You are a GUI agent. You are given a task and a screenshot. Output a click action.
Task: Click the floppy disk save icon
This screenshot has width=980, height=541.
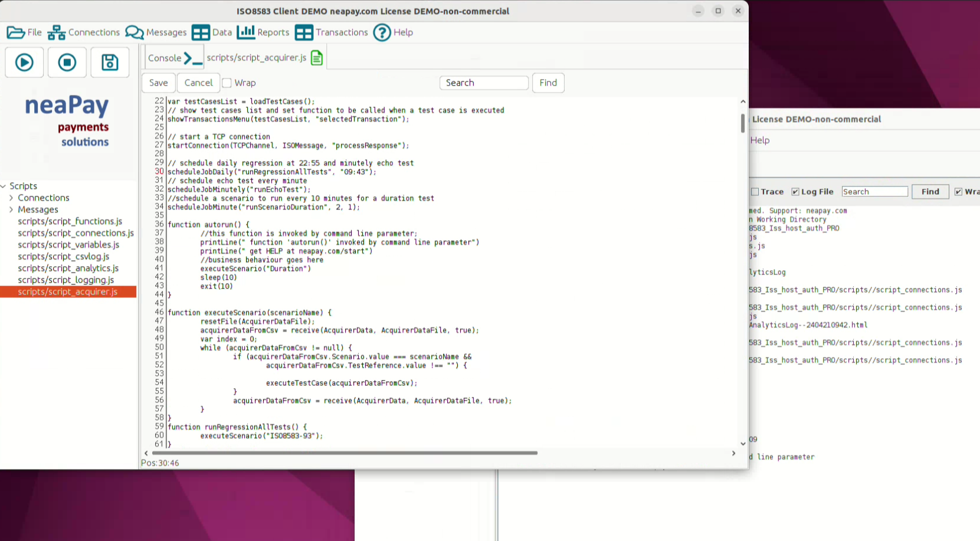[110, 62]
